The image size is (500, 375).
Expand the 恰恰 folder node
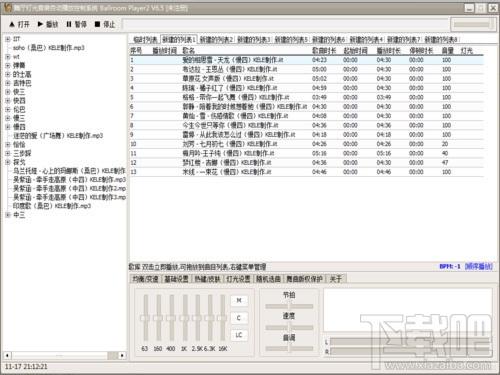point(8,144)
